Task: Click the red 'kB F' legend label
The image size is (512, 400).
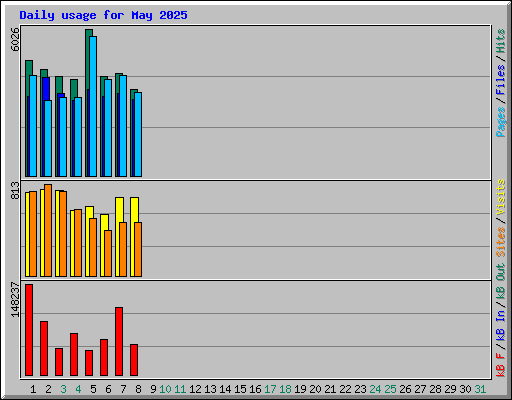Action: (501, 365)
